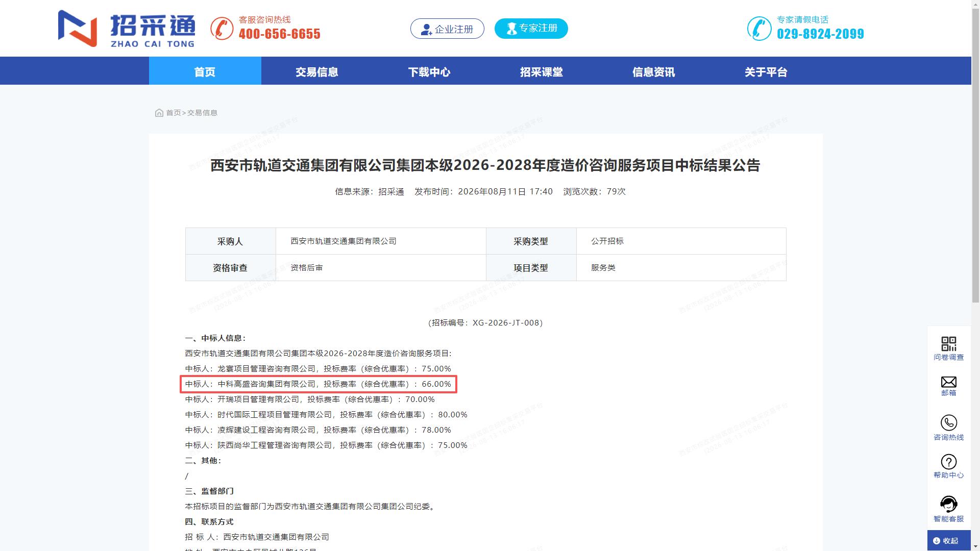Click the 龙寰项目管理咨询有限公司 winner line
The height and width of the screenshot is (551, 980).
(x=318, y=369)
